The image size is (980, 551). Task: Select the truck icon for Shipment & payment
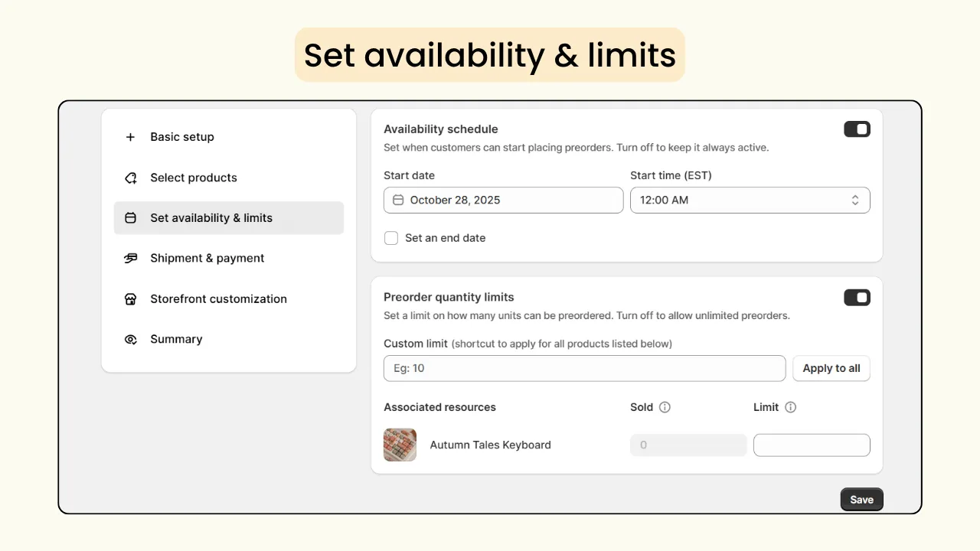pos(130,258)
